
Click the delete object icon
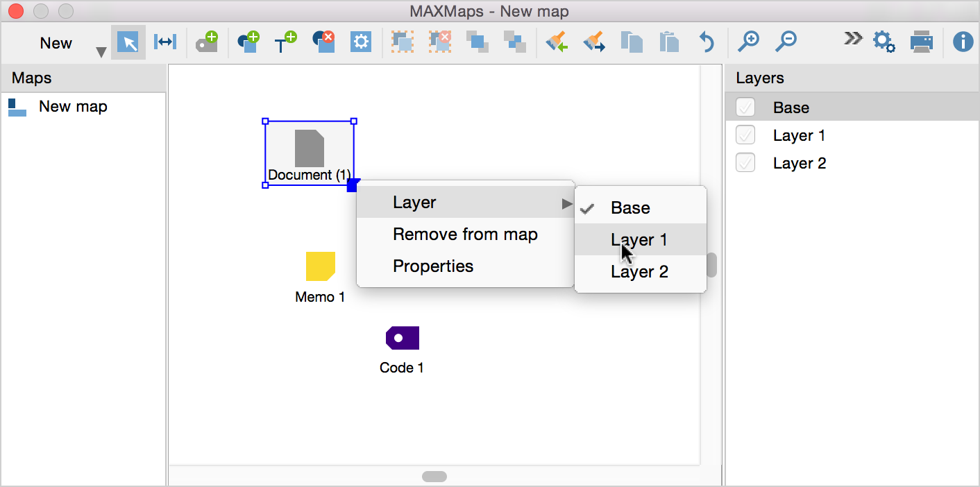(x=323, y=42)
